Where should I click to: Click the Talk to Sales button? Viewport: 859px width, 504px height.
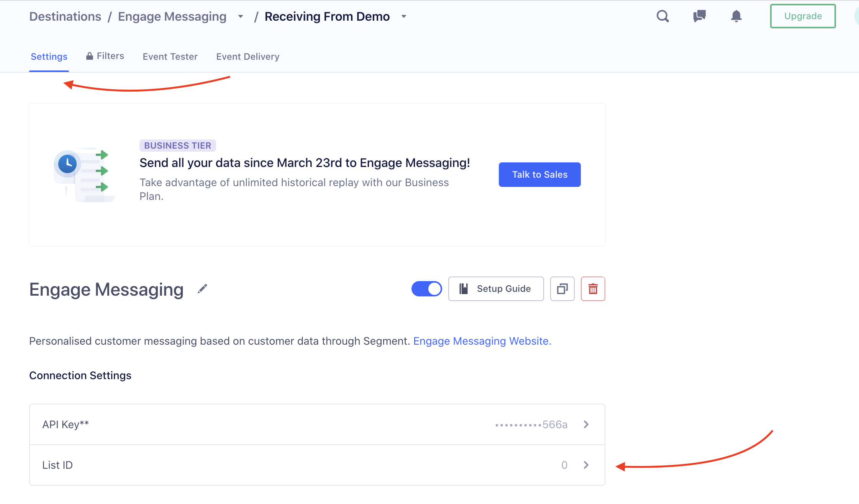pos(539,175)
